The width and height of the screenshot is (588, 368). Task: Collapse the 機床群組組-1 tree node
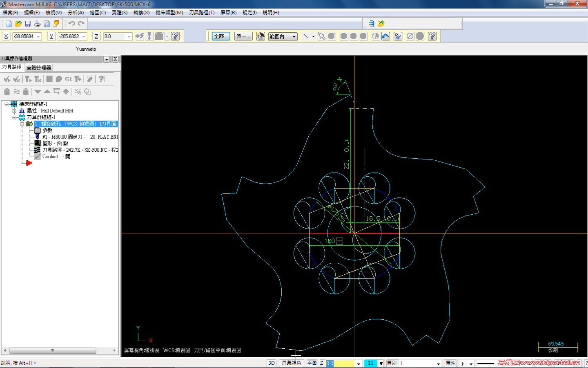7,104
